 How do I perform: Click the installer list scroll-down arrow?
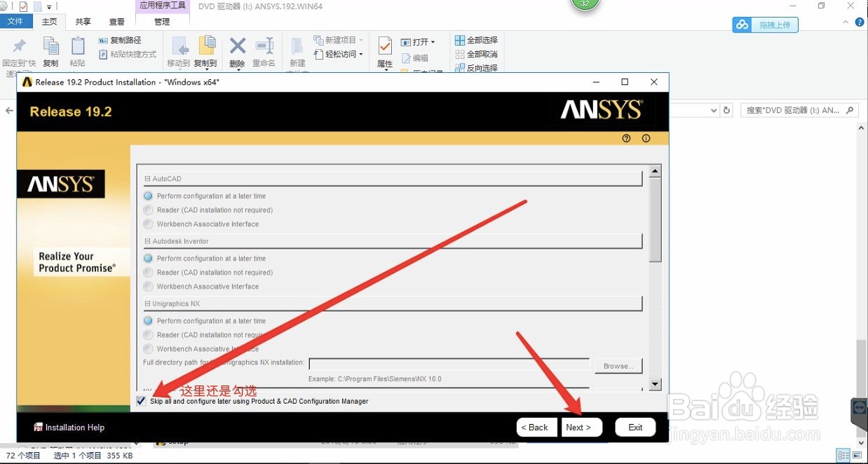click(x=656, y=384)
